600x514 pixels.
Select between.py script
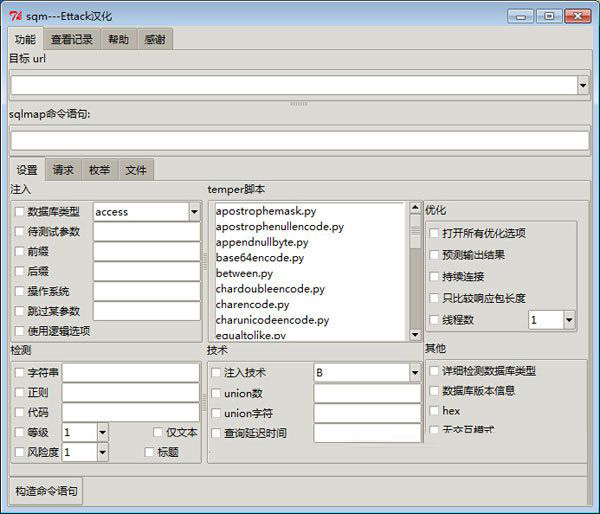click(x=245, y=274)
